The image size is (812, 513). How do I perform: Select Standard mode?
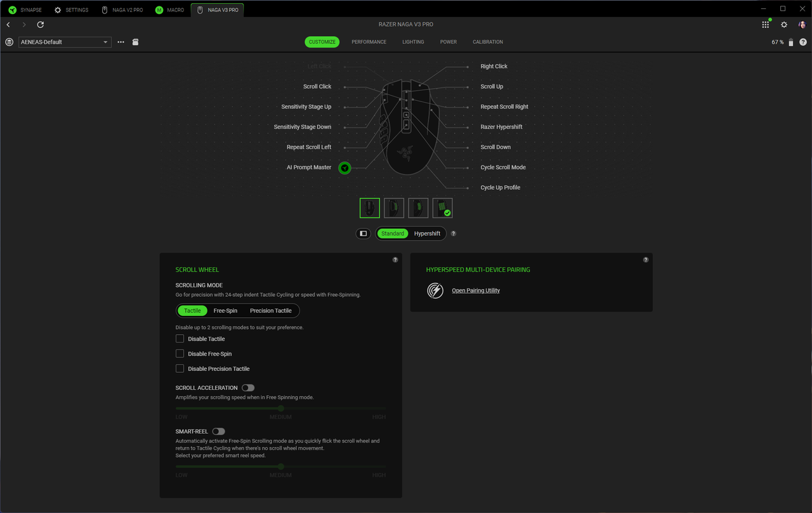(x=393, y=233)
